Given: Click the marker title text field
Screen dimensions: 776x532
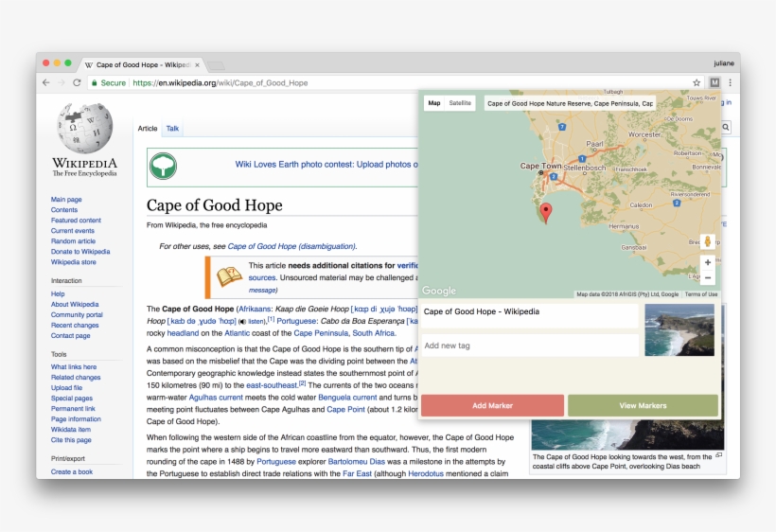Looking at the screenshot, I should tap(530, 316).
